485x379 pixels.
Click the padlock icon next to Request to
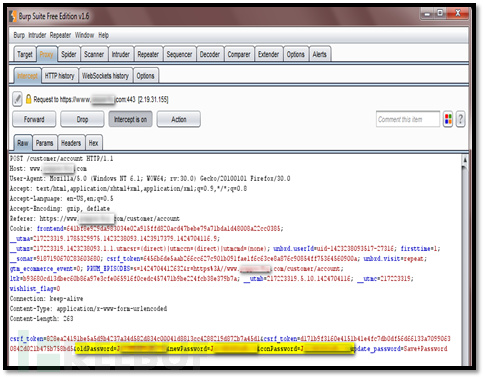click(28, 99)
